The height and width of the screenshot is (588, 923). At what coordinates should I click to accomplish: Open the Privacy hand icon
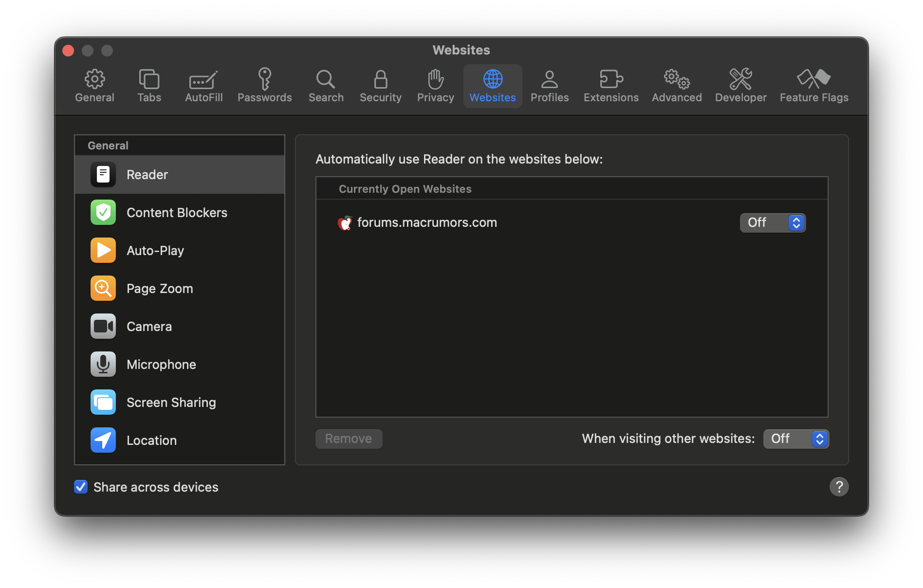point(436,79)
